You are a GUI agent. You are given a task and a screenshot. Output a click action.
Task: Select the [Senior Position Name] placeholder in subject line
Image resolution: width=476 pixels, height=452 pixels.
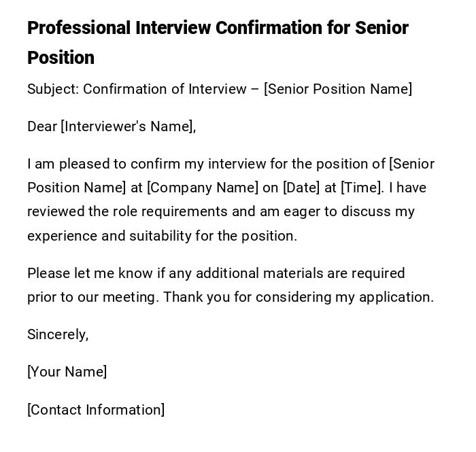[x=338, y=89]
